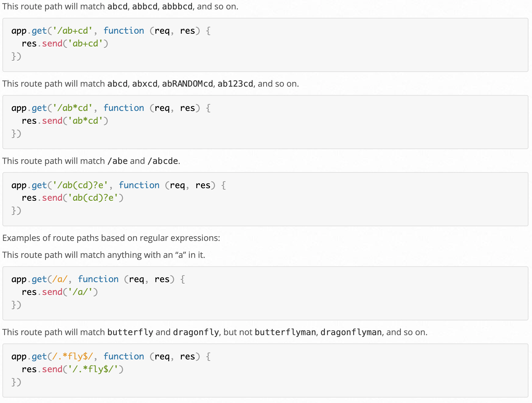Image resolution: width=532 pixels, height=403 pixels.
Task: Click the 'ab(cd)?e' send argument
Action: tap(93, 198)
